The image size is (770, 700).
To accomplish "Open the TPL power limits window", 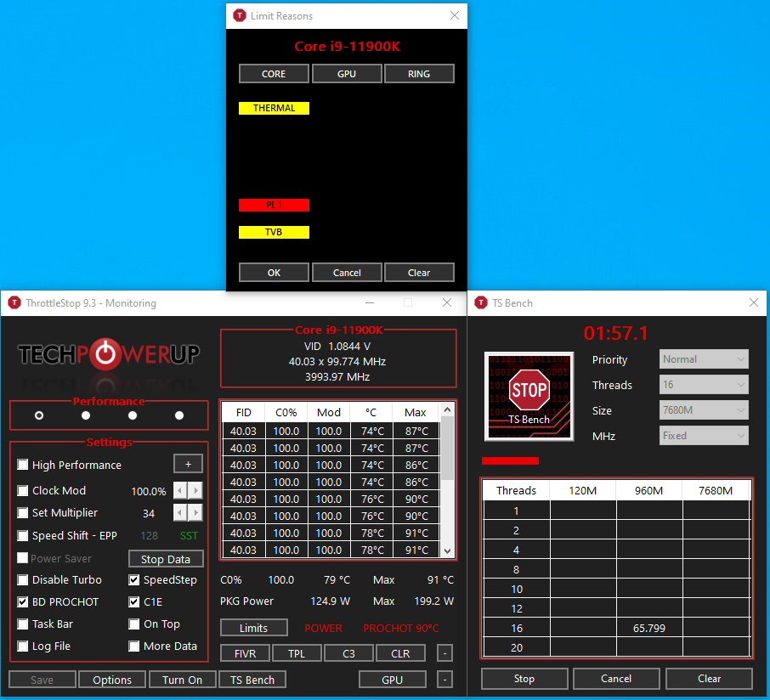I will pos(297,653).
